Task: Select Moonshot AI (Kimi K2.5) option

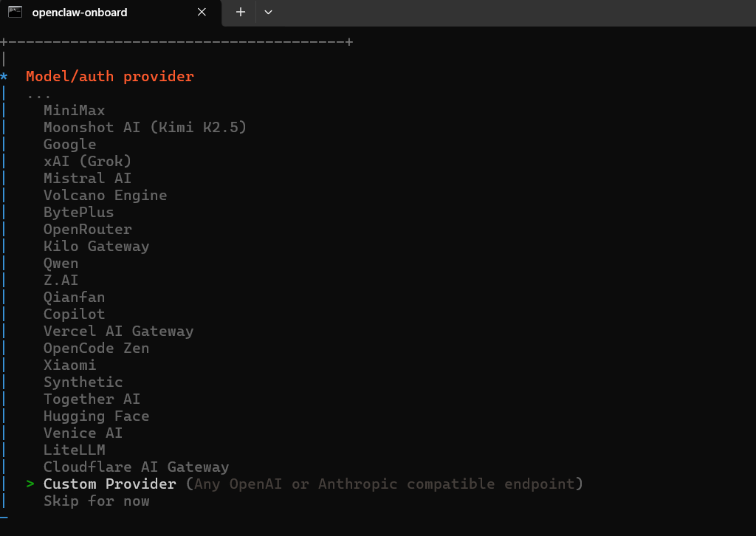Action: click(145, 127)
